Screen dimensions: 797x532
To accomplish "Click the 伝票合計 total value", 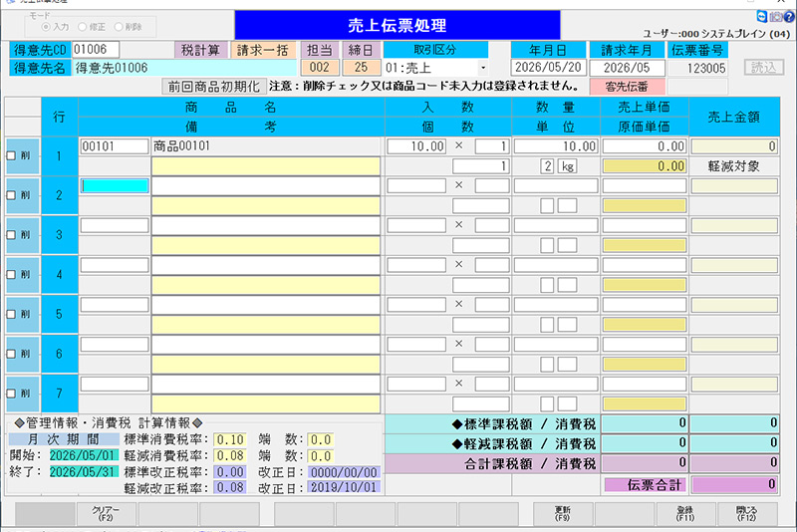I will (x=734, y=484).
